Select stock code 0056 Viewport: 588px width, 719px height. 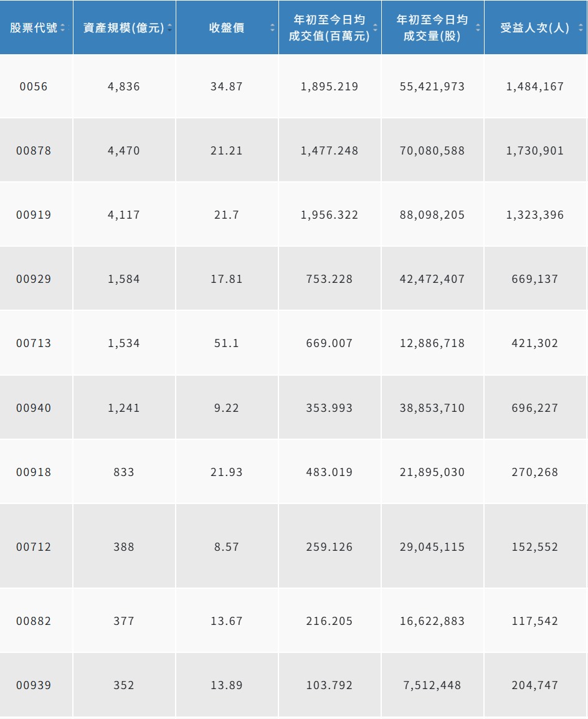34,86
